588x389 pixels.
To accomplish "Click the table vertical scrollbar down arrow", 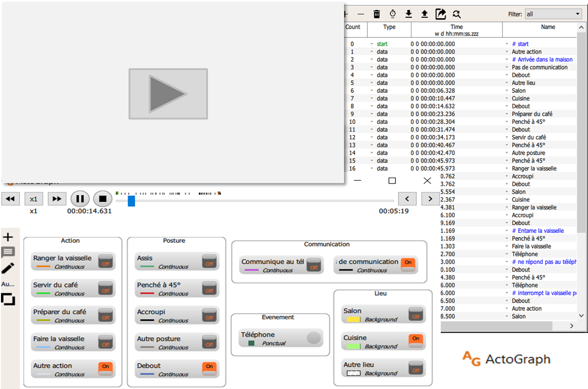I will pyautogui.click(x=581, y=316).
